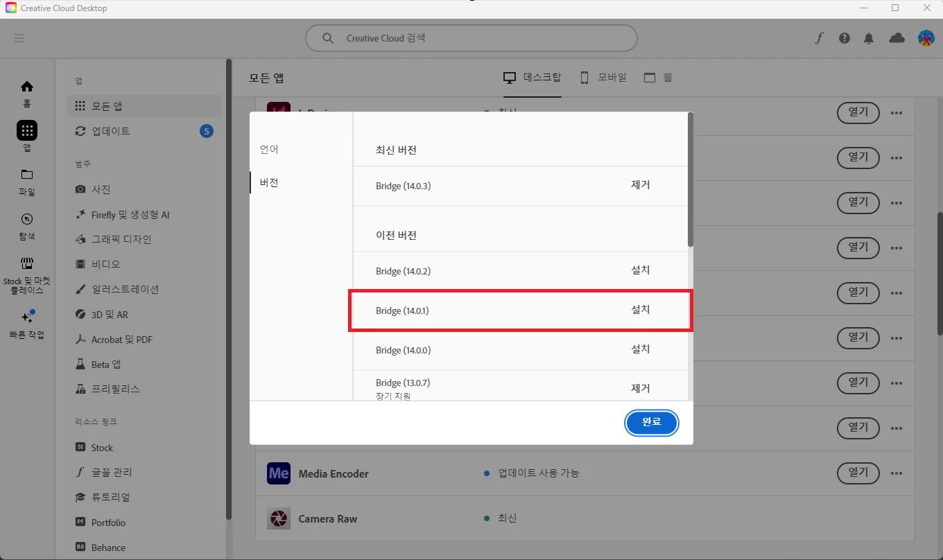The height and width of the screenshot is (560, 943).
Task: Select 모든 앱 in sidebar
Action: [x=144, y=106]
